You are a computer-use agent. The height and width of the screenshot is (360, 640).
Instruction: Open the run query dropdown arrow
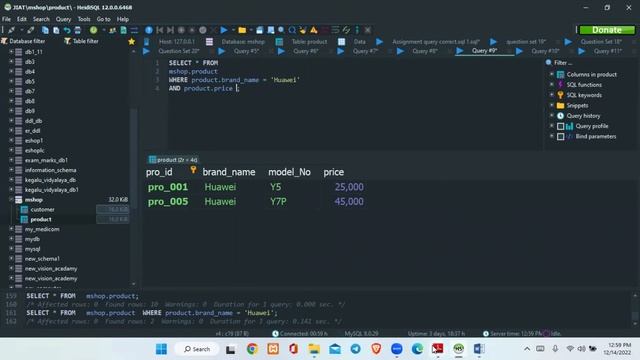[x=233, y=30]
